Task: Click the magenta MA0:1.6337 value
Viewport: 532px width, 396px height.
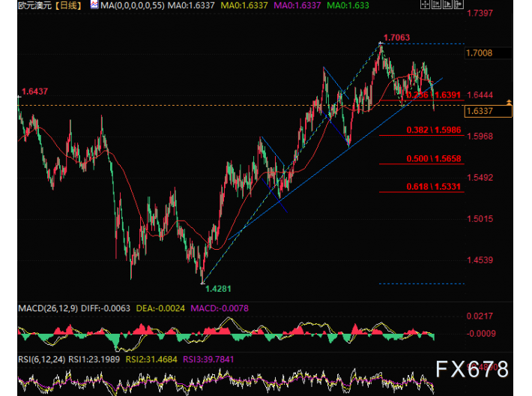Action: click(297, 5)
